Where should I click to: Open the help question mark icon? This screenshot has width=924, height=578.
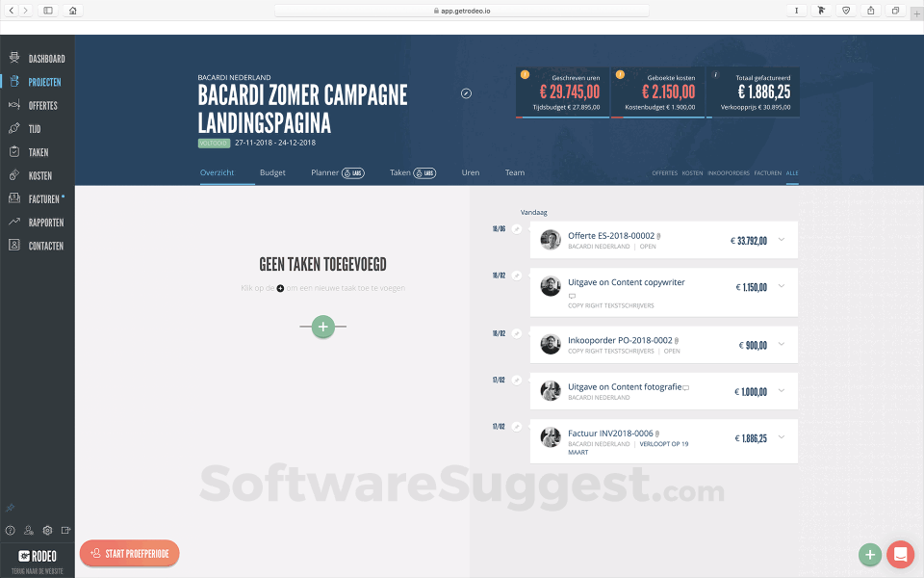(10, 530)
